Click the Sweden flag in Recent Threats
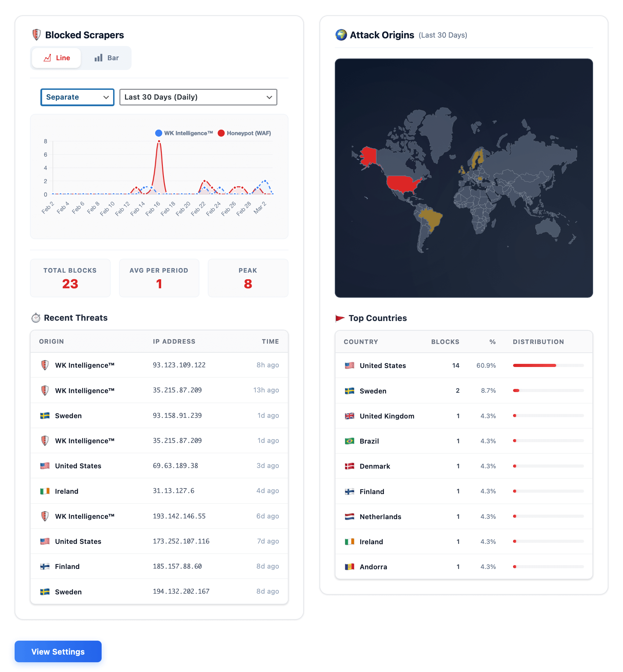 point(45,415)
